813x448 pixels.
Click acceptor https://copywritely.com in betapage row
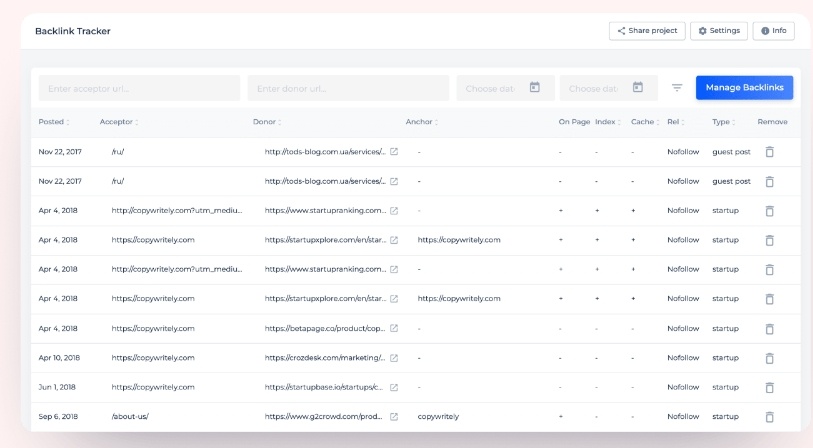(153, 328)
